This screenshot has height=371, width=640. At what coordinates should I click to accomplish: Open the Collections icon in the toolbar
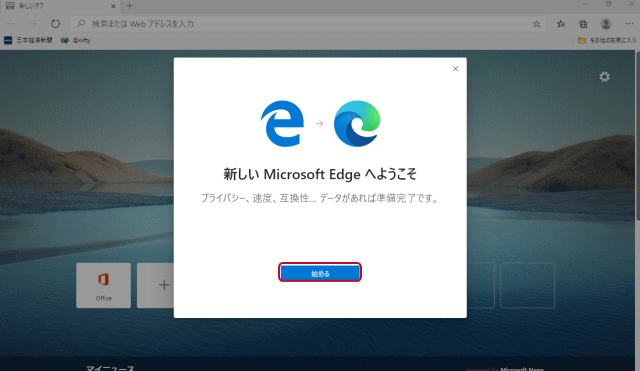[x=583, y=24]
